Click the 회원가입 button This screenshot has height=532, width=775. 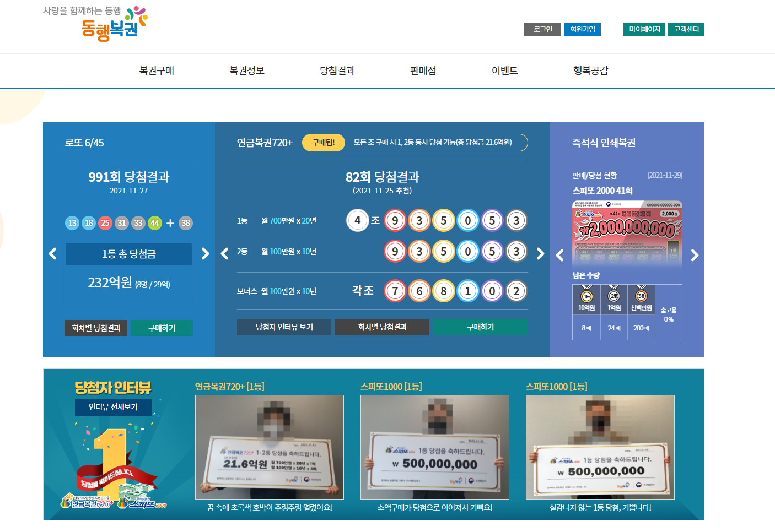[582, 29]
